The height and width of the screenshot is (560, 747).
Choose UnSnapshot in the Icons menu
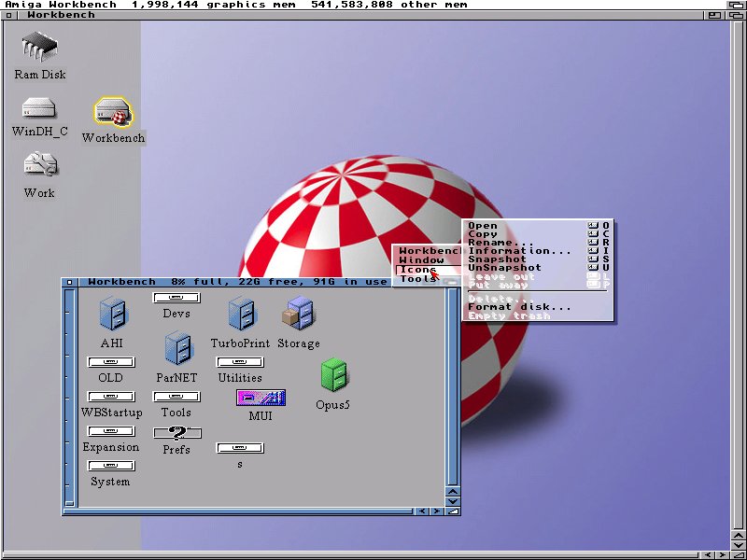[538, 268]
